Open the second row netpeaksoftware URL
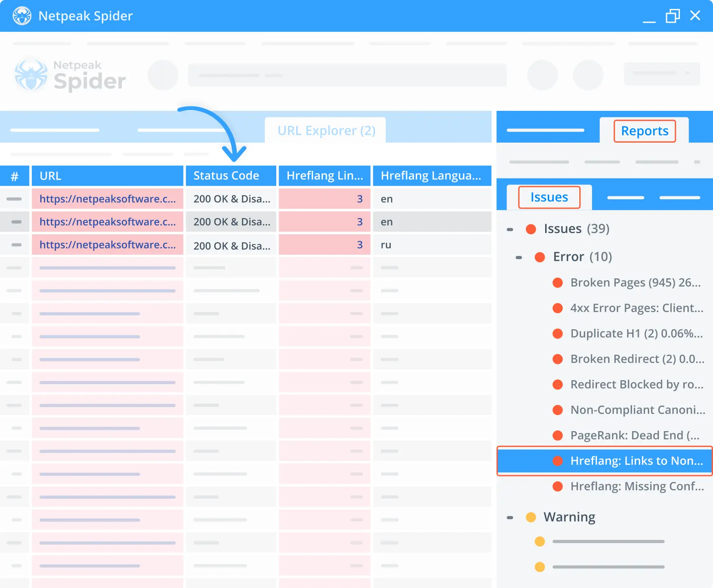 tap(108, 222)
